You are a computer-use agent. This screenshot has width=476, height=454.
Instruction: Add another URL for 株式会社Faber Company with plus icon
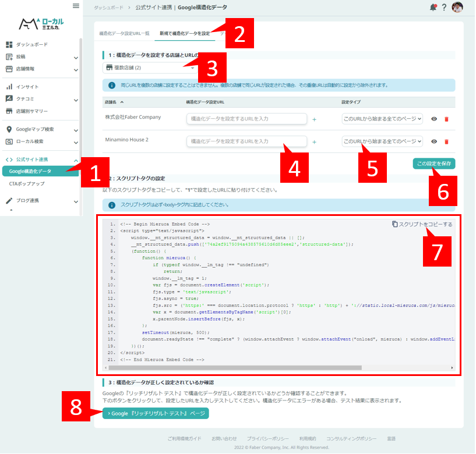pyautogui.click(x=314, y=119)
